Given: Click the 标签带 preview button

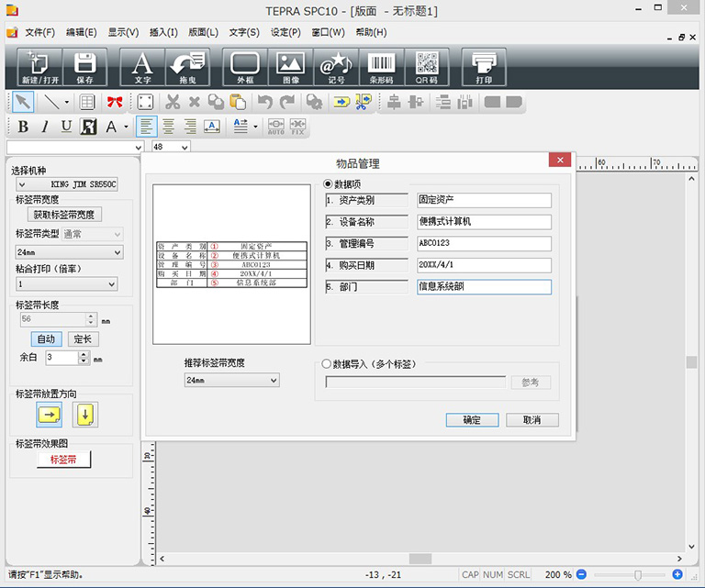Looking at the screenshot, I should click(x=64, y=460).
